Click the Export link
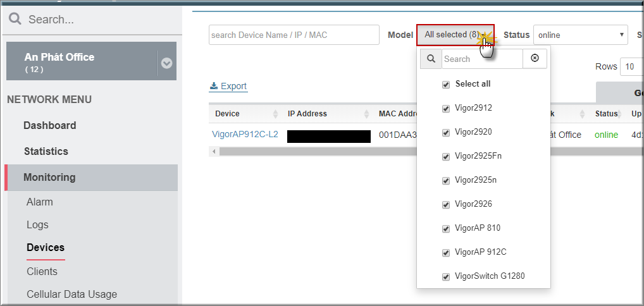The image size is (644, 306). (x=228, y=86)
